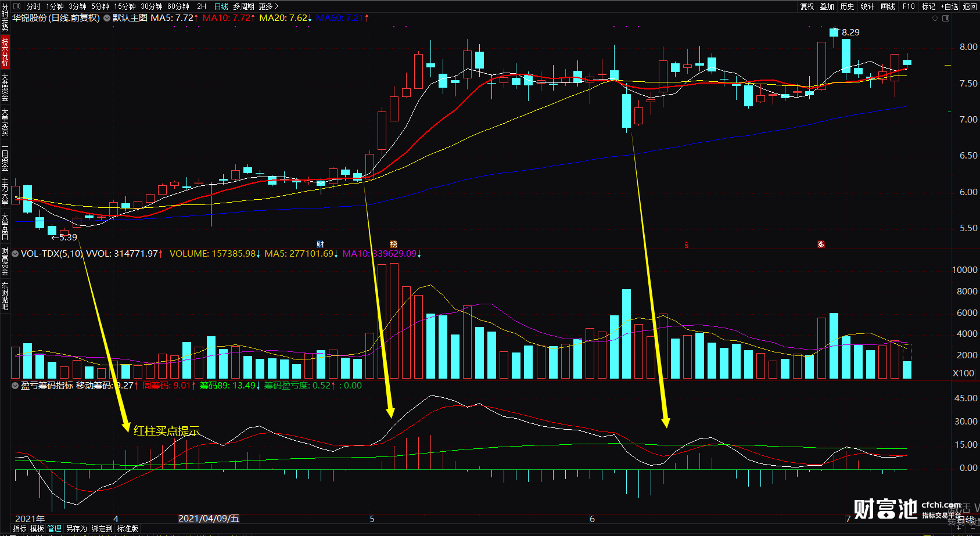This screenshot has height=536, width=980.
Task: Switch to 60分钟 timeframe
Action: tap(178, 6)
